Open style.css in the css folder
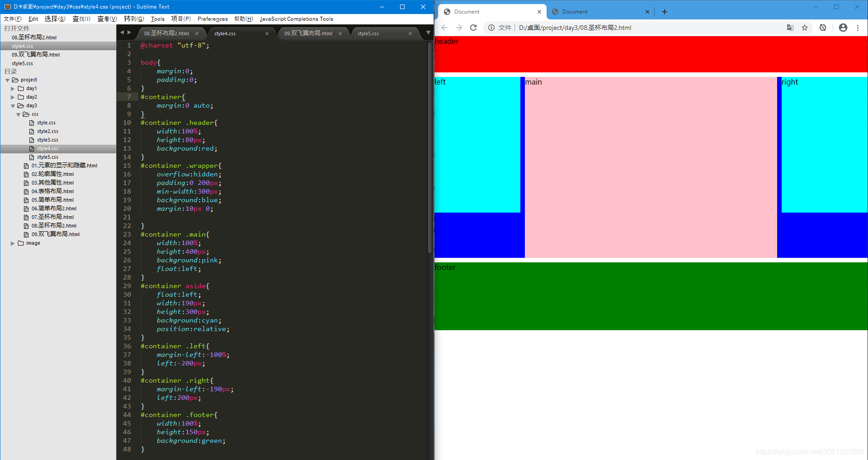Viewport: 868px width, 460px height. click(46, 123)
